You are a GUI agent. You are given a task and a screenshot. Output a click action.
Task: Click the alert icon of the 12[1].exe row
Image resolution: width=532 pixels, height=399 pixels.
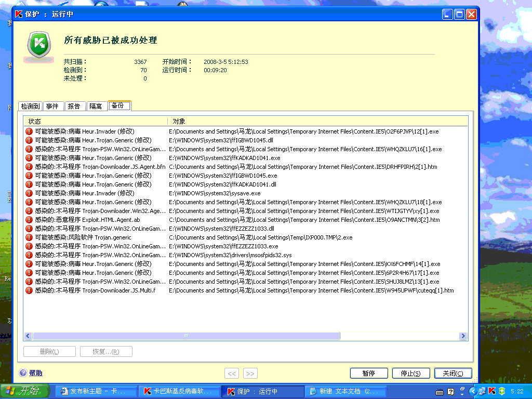(x=29, y=131)
